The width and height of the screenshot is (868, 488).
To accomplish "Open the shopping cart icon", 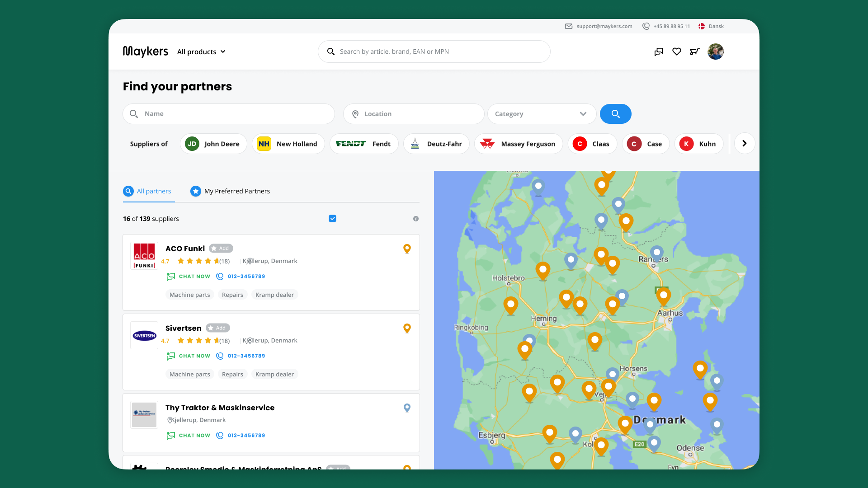I will (695, 52).
